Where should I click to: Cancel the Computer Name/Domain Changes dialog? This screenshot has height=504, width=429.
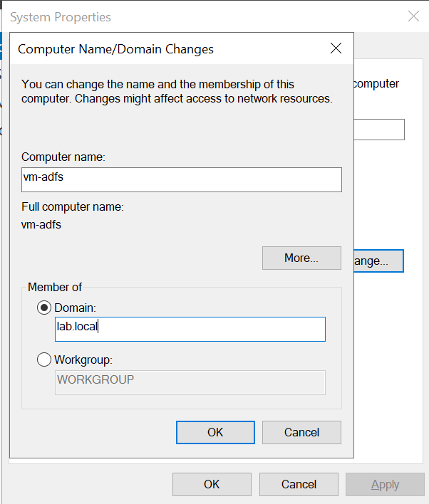pyautogui.click(x=301, y=432)
